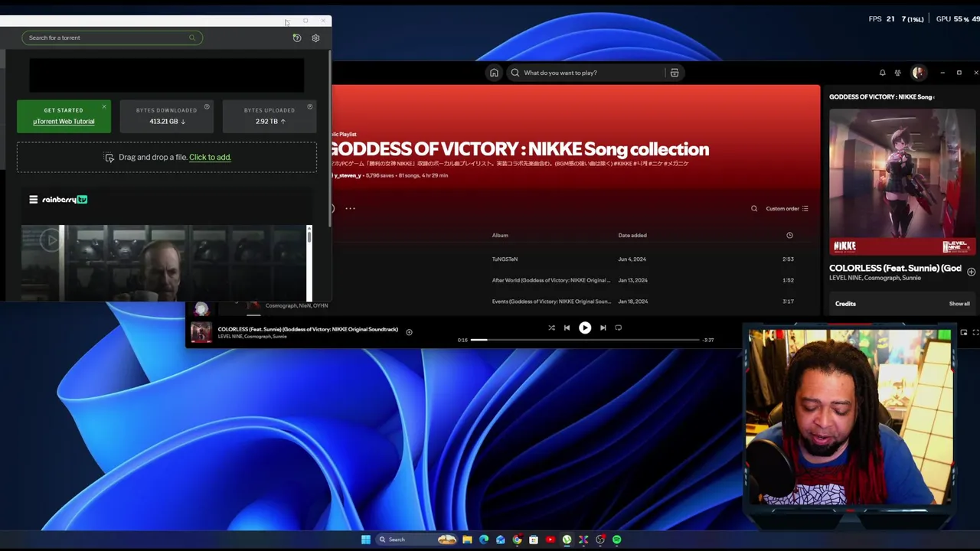Viewport: 980px width, 551px height.
Task: Open YouTube app from taskbar
Action: [x=550, y=540]
